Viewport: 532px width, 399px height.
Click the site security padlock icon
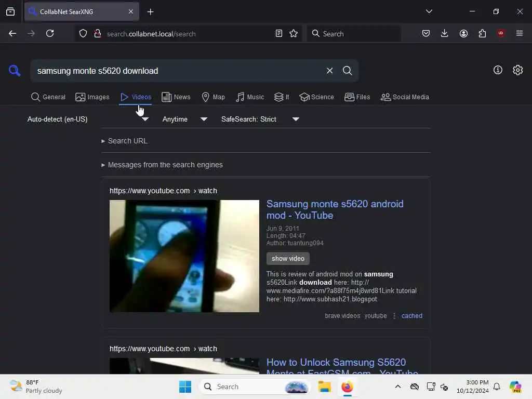pyautogui.click(x=97, y=33)
